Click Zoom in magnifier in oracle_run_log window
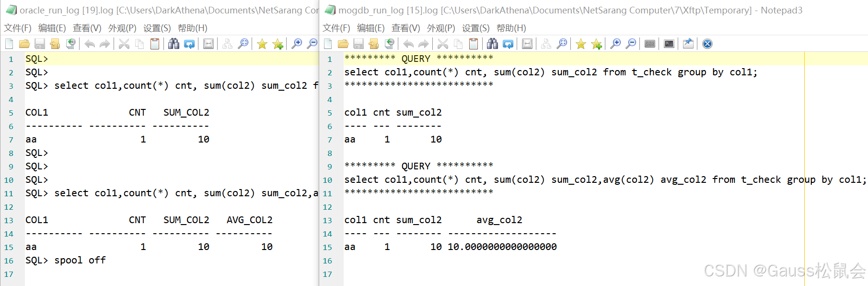The height and width of the screenshot is (286, 868). click(297, 44)
